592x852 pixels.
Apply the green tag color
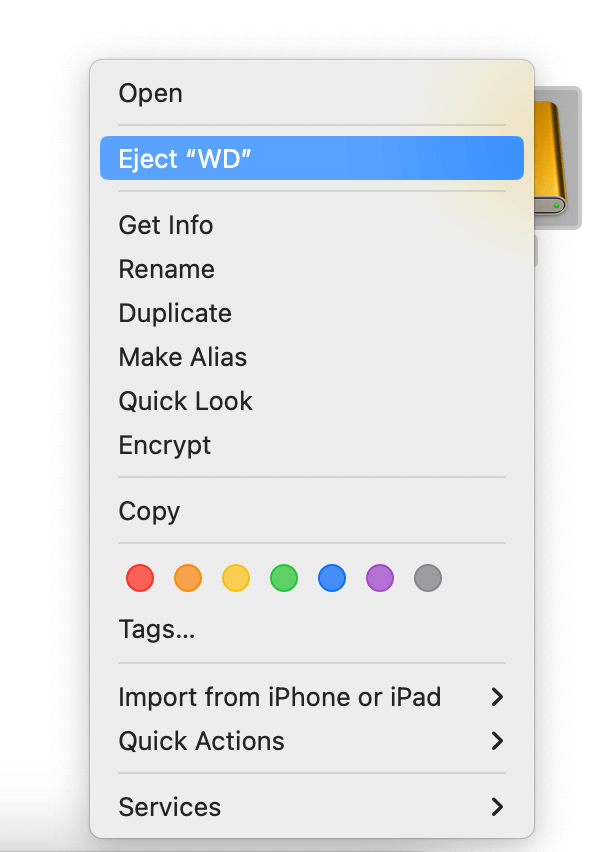[284, 577]
